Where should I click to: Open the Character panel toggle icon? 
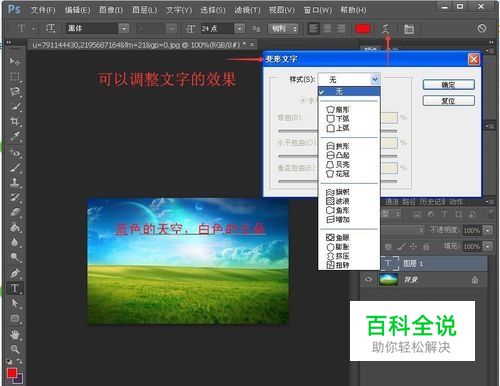409,29
